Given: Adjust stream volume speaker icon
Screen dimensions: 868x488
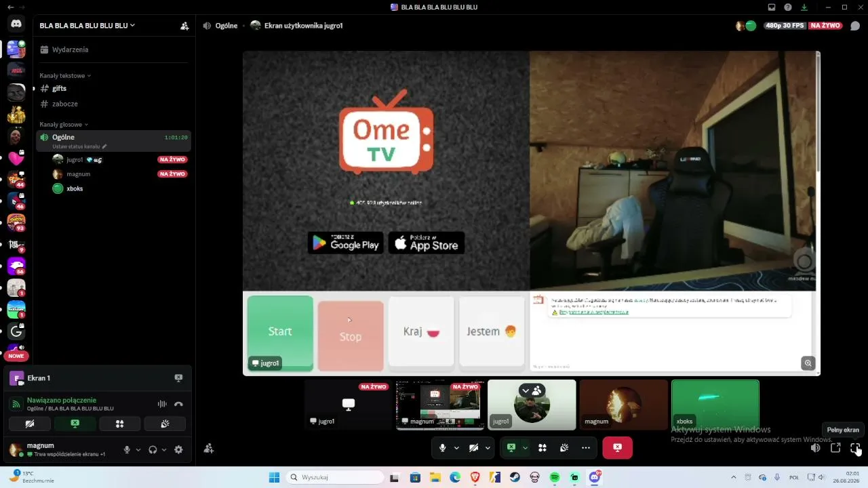Looking at the screenshot, I should [816, 448].
